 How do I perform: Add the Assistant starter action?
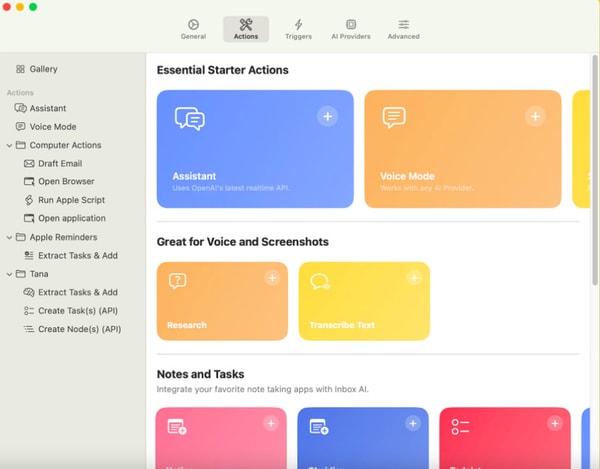[327, 117]
